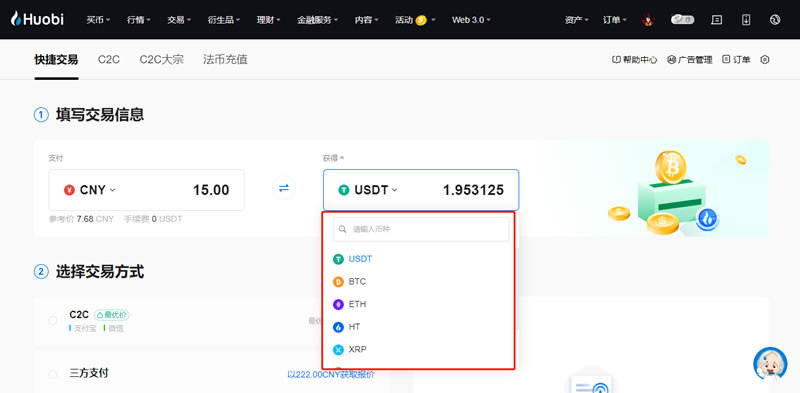Select the 三方支付 radio button
This screenshot has width=800, height=393.
coord(53,374)
